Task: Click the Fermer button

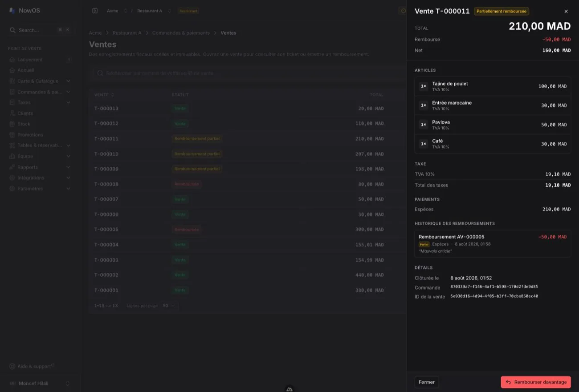Action: click(x=427, y=382)
